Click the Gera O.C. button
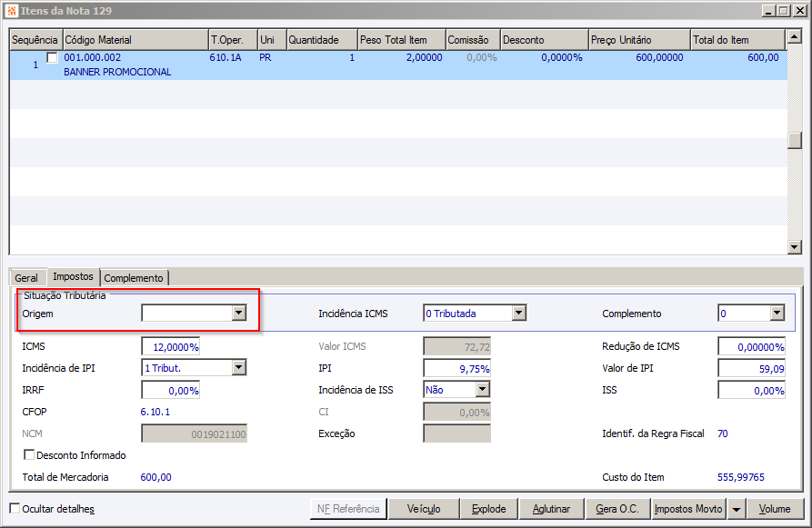Viewport: 812px width, 528px height. tap(617, 509)
